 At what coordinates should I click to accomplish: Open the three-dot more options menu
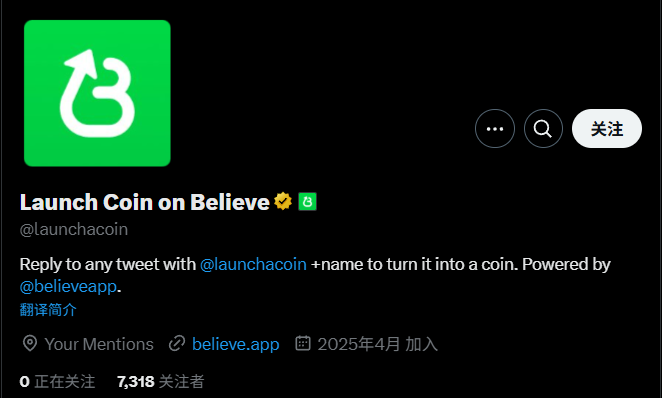(495, 129)
